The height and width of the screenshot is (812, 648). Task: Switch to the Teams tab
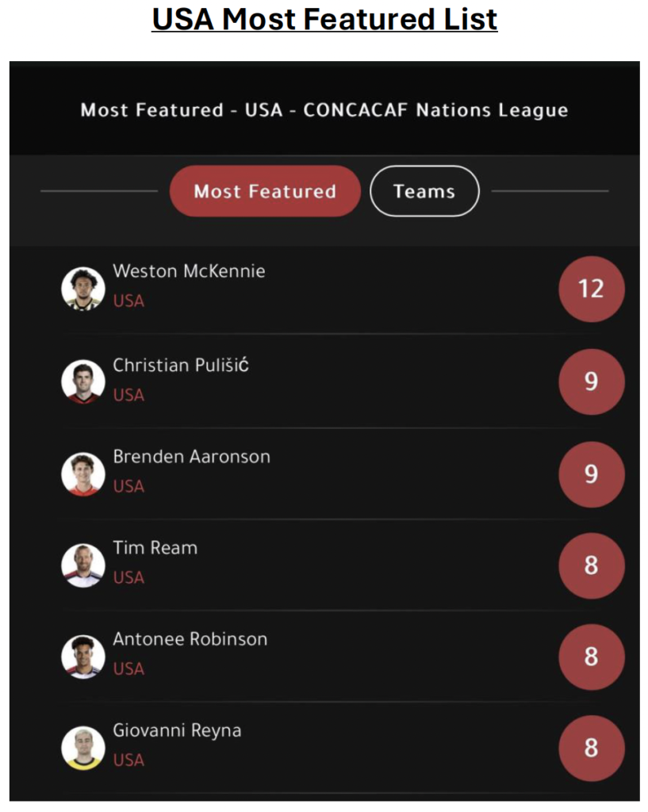[x=424, y=191]
